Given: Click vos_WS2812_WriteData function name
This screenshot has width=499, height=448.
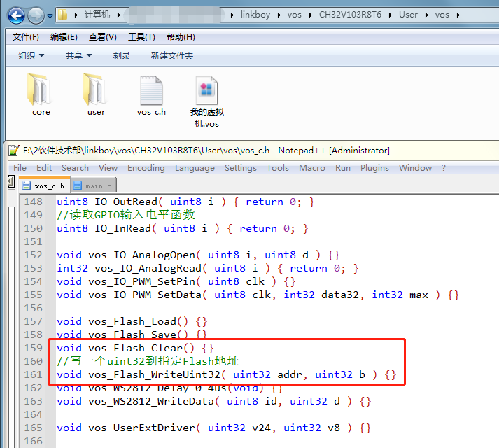Looking at the screenshot, I should [151, 401].
